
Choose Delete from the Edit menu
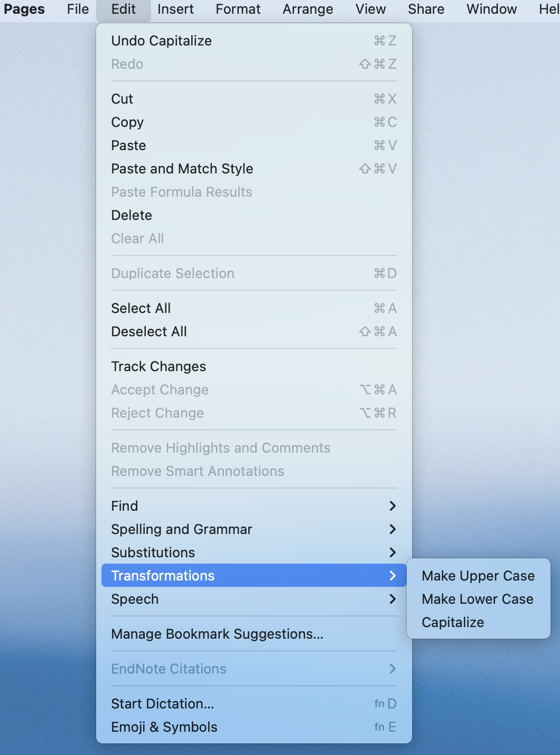click(132, 215)
